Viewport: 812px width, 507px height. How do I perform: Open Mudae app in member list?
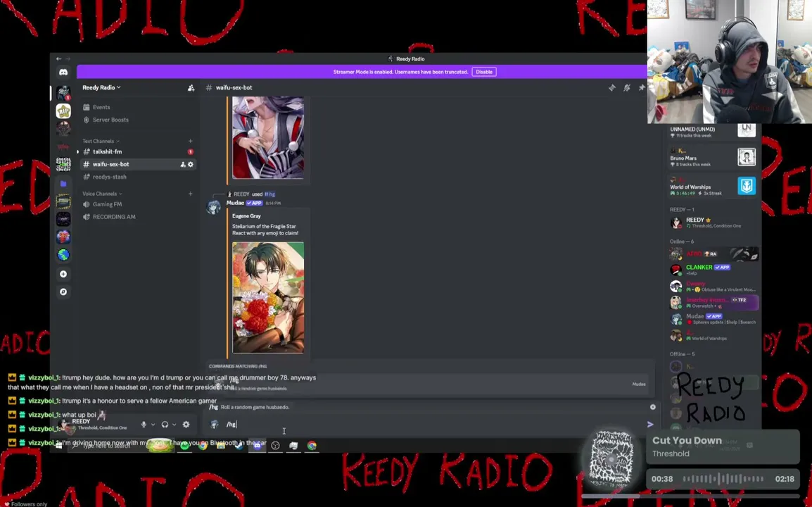pos(713,318)
